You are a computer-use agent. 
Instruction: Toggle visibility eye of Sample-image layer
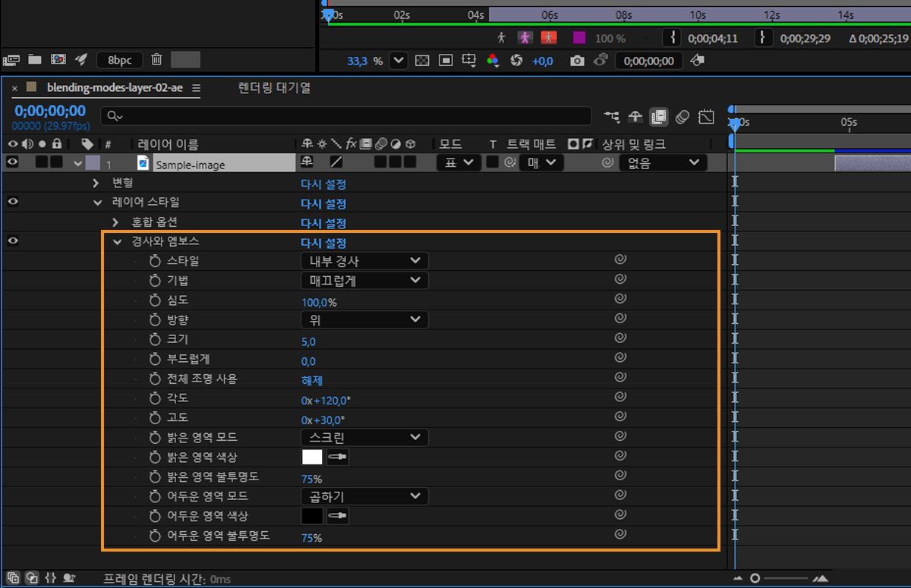[x=12, y=162]
